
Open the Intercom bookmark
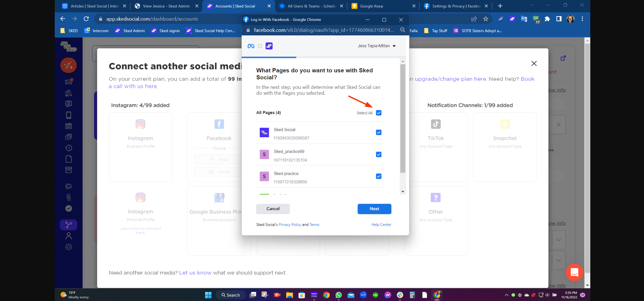(x=97, y=31)
